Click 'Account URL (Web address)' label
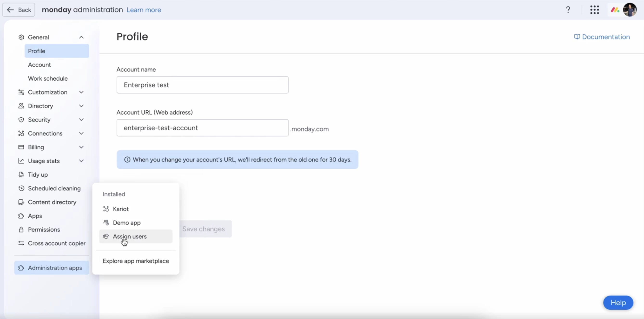The height and width of the screenshot is (319, 644). click(155, 112)
